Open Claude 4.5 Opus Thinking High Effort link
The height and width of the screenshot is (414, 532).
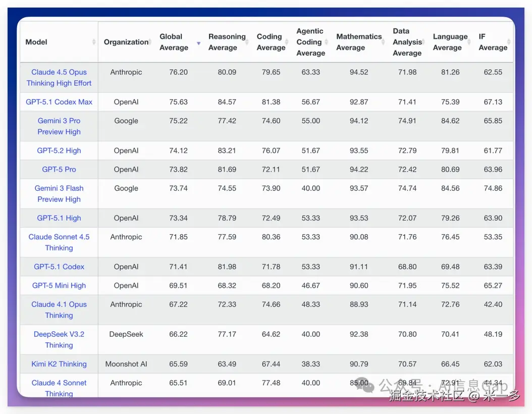[x=59, y=78]
